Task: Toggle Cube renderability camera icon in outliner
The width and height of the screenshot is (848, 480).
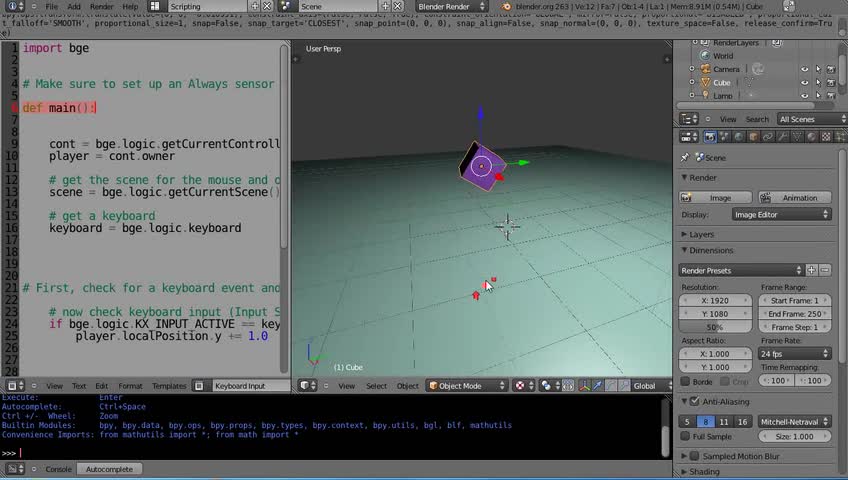Action: coord(831,83)
